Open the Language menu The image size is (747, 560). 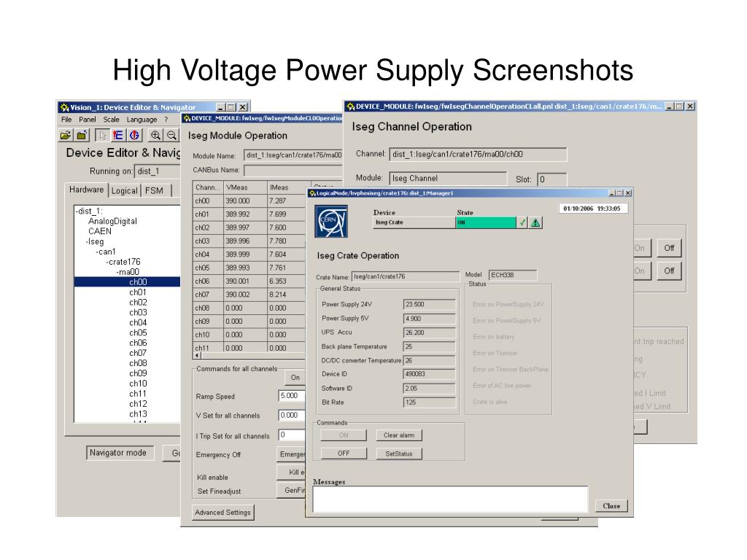(x=142, y=120)
